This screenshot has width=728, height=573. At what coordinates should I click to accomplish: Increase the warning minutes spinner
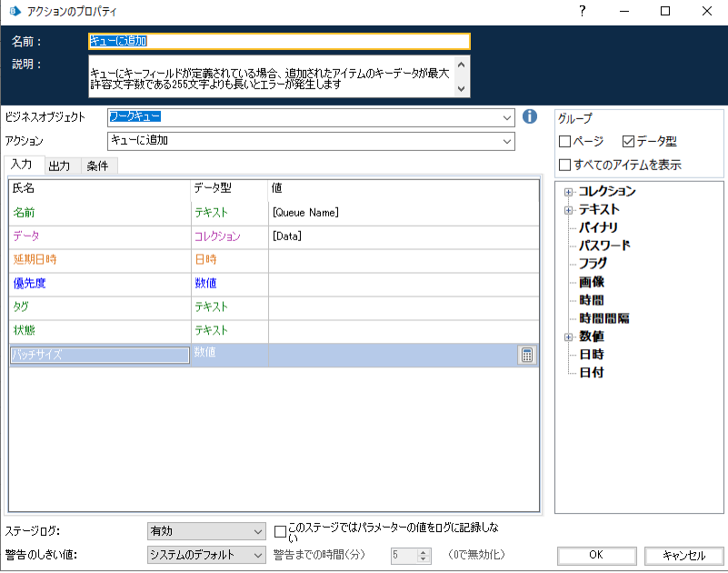pos(423,551)
